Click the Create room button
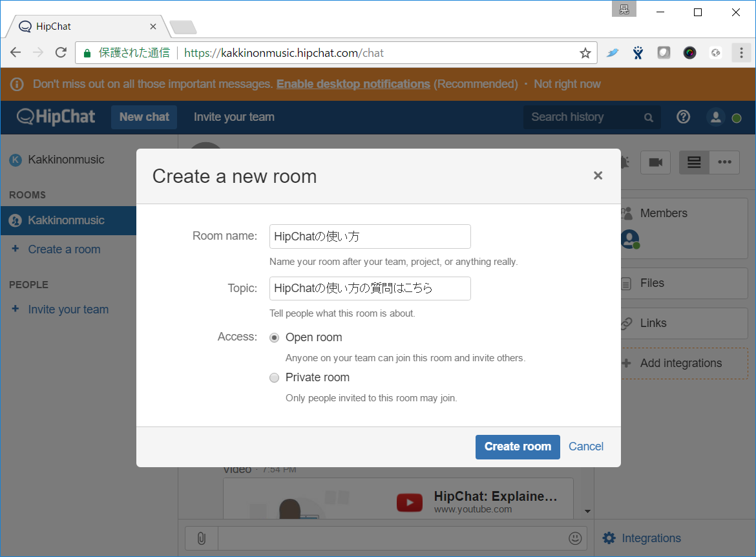Viewport: 756px width, 557px height. [518, 447]
